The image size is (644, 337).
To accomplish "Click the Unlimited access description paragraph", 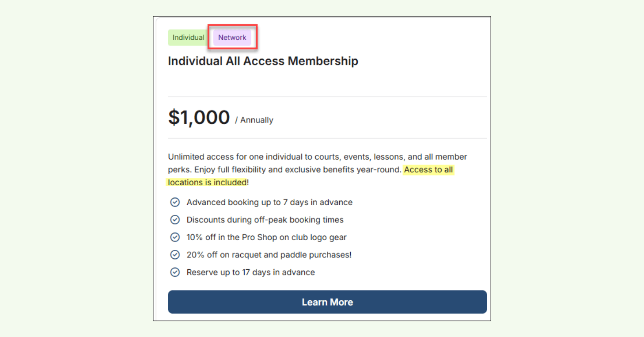I will coord(317,157).
